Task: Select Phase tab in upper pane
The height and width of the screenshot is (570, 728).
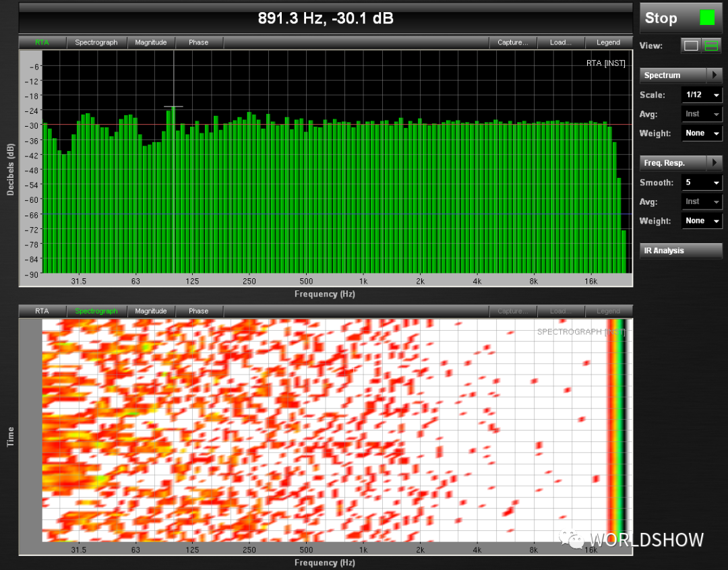Action: [x=199, y=42]
